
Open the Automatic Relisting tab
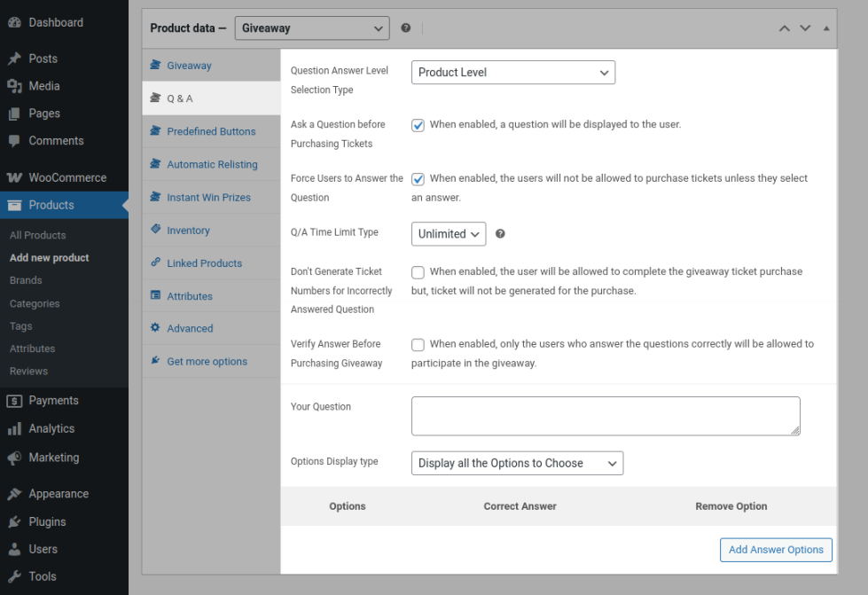point(212,164)
